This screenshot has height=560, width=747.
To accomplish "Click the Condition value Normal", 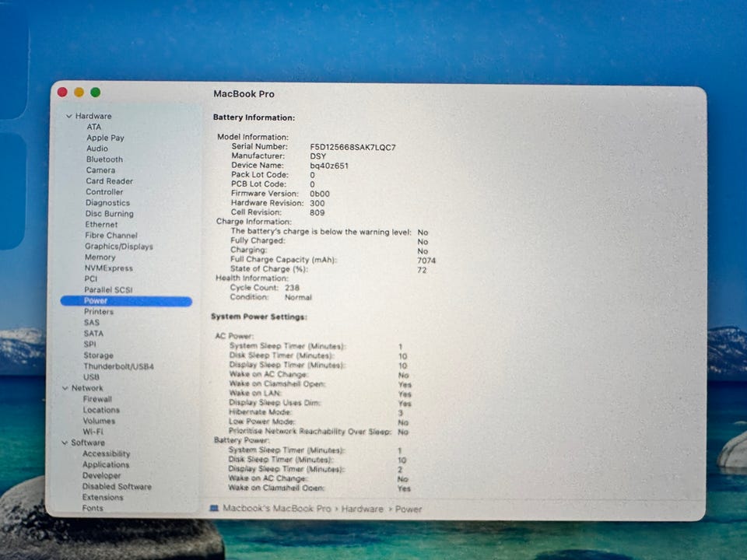I will click(298, 298).
